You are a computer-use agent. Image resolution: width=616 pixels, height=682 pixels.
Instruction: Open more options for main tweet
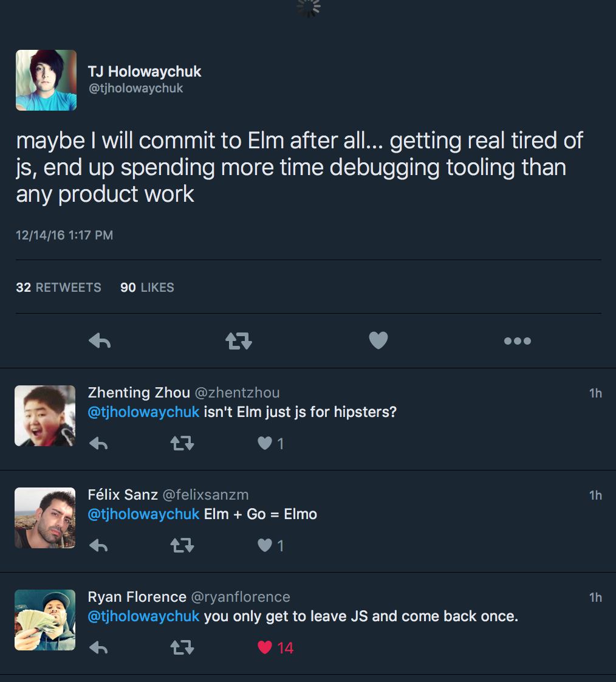[517, 341]
